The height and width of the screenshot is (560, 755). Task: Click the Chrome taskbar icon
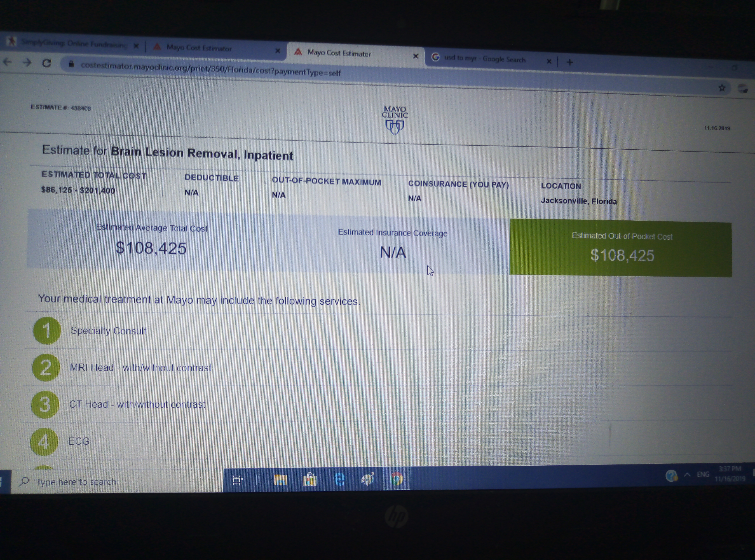[397, 478]
